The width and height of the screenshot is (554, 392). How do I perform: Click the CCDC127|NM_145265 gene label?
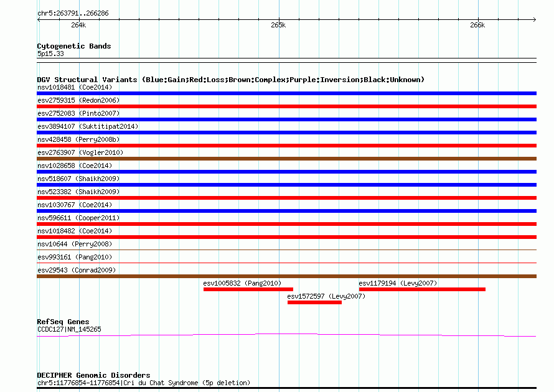pos(69,329)
